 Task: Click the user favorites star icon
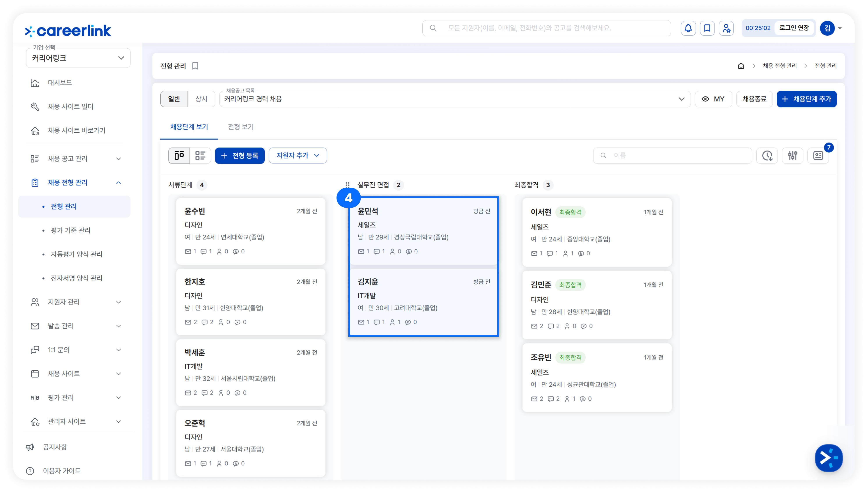(x=726, y=28)
